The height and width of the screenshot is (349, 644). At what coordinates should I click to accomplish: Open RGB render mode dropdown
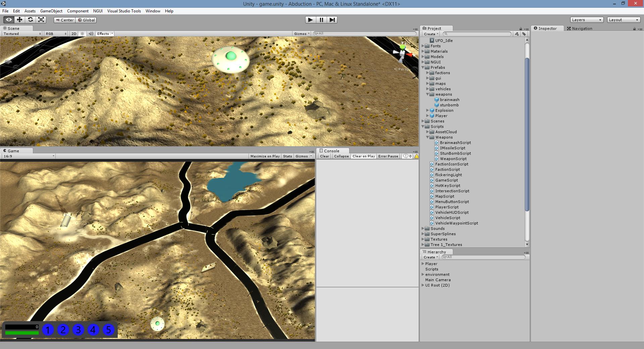pos(56,34)
